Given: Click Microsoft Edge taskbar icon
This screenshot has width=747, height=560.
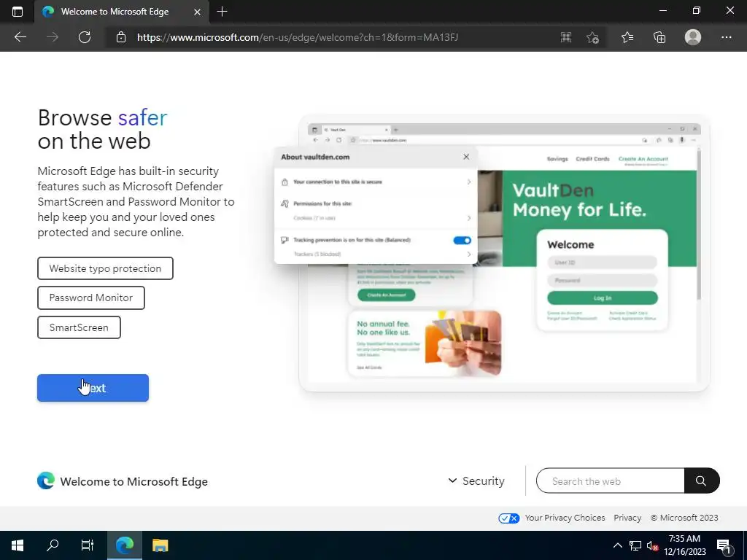Looking at the screenshot, I should 125,545.
